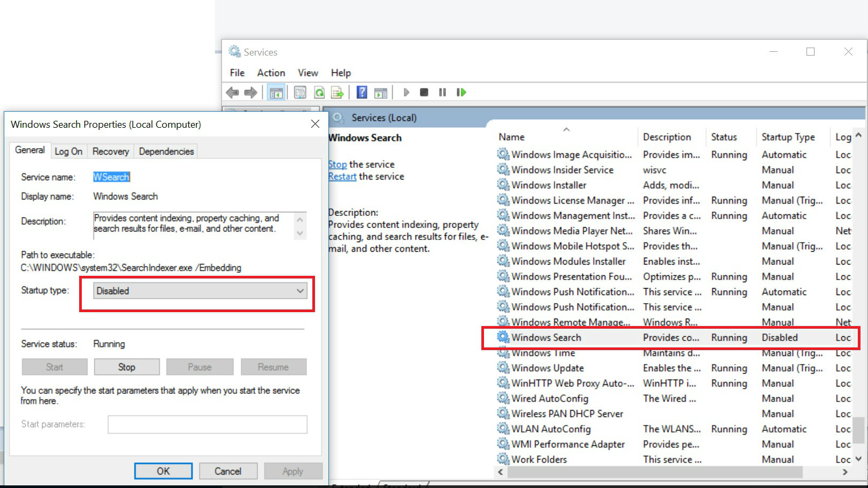868x488 pixels.
Task: Click the gear icon beside Work Folders
Action: coord(503,459)
